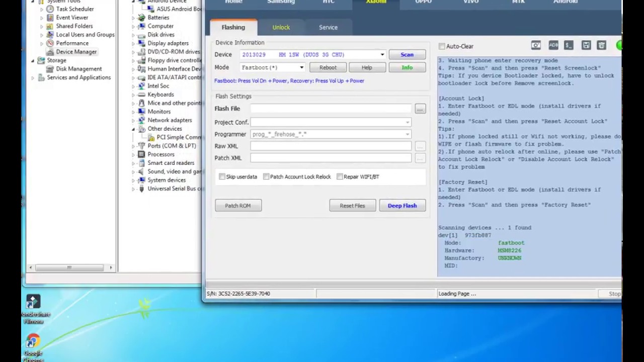Enable the Auto-Clear checkbox
The width and height of the screenshot is (644, 362).
tap(442, 46)
